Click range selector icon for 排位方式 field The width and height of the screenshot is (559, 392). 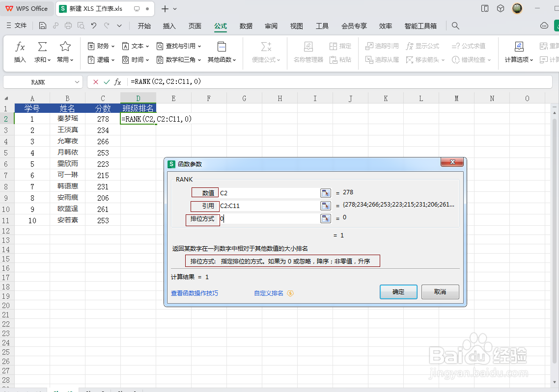(x=326, y=219)
